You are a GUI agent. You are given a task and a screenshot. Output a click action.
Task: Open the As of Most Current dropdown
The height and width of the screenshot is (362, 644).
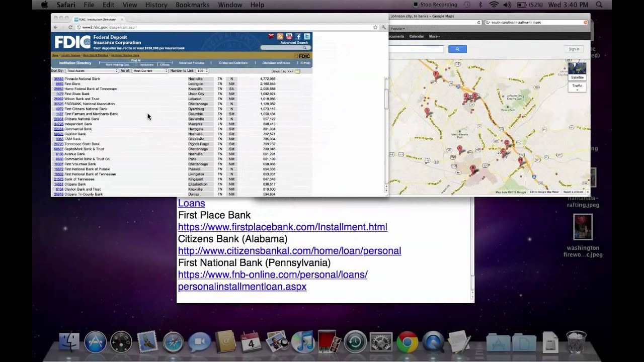click(150, 71)
